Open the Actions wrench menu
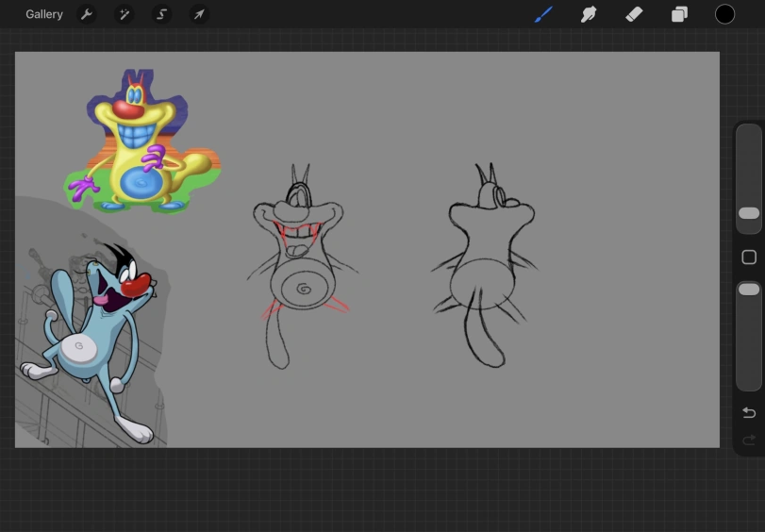Screen dimensions: 765x532 [87, 14]
